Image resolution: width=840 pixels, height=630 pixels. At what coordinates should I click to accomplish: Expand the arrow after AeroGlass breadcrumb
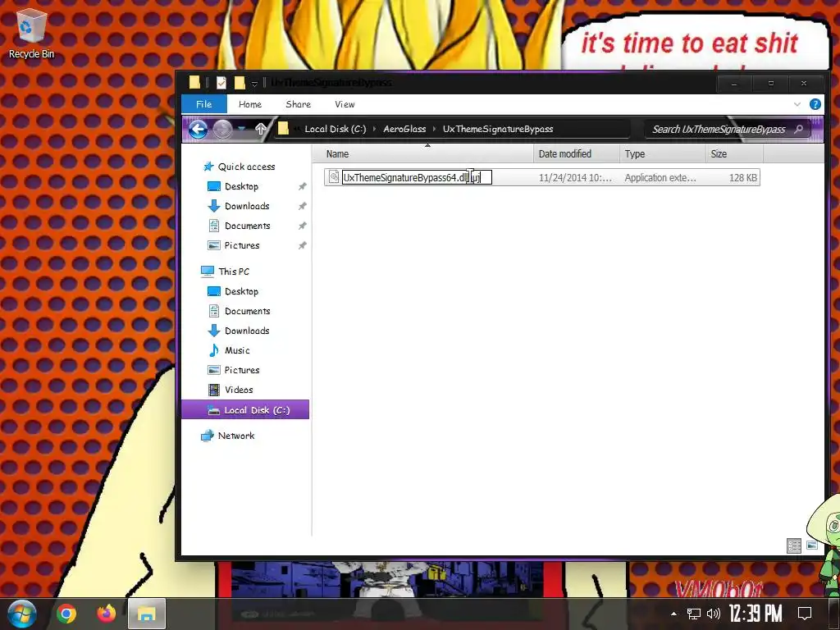point(434,129)
